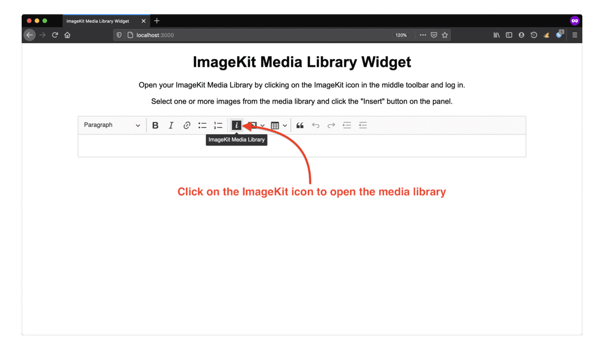Toggle italic formatting in the editor
Viewport: 604px width, 364px height.
[x=171, y=125]
